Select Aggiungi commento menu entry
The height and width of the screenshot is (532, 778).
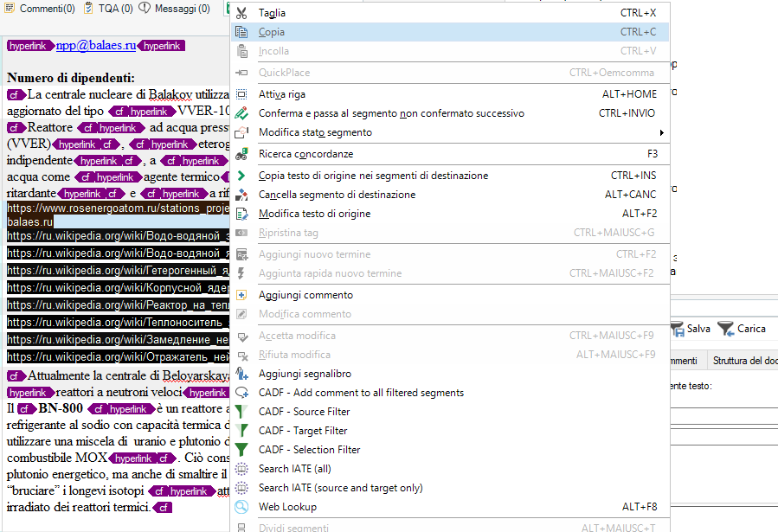tap(450, 295)
